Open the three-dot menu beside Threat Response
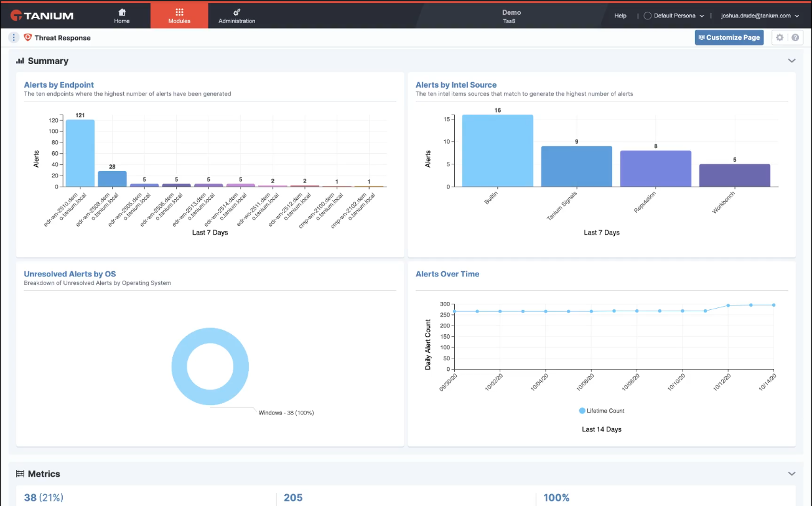 click(14, 37)
